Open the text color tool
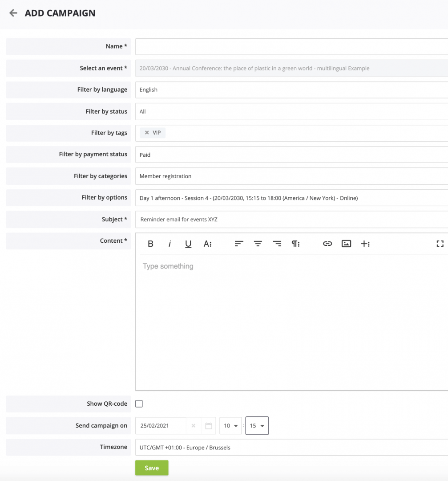Screen dimensions: 448x481 (208, 244)
